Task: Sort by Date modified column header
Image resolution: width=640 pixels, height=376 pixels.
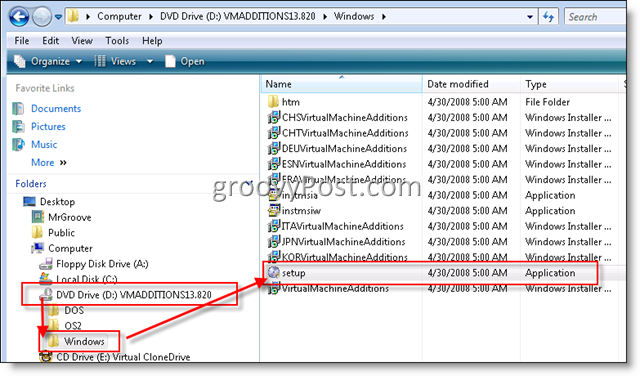Action: click(471, 84)
